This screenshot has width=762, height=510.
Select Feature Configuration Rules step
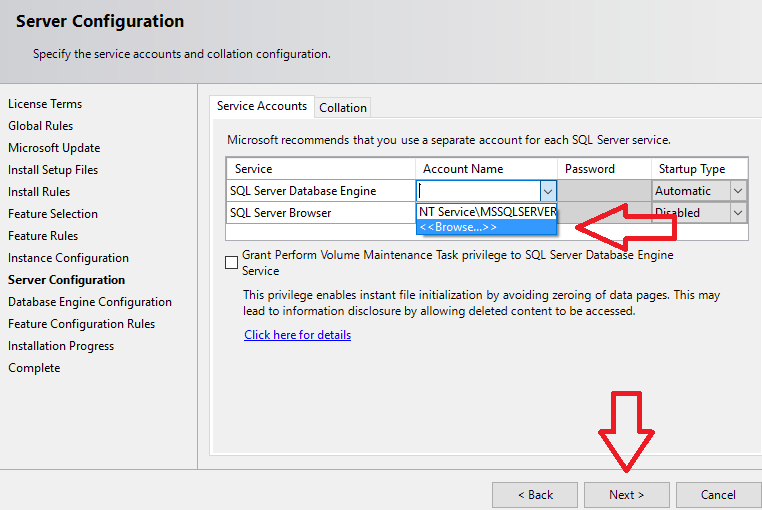(x=82, y=324)
